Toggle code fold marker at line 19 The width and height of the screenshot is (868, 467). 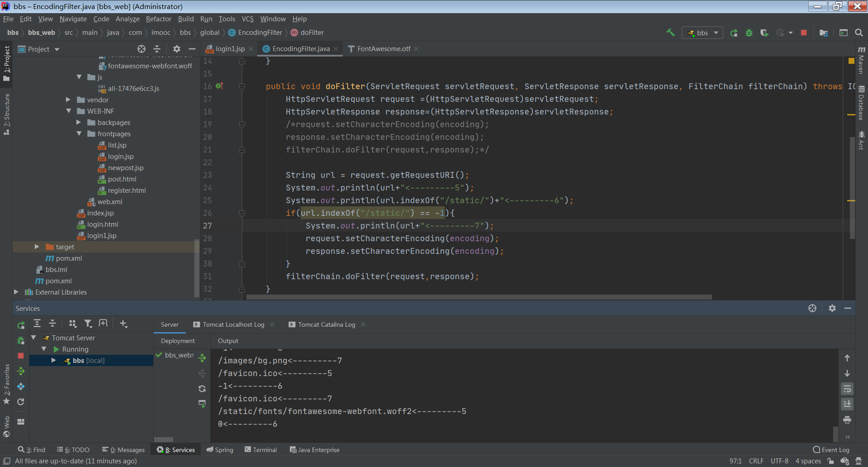[x=242, y=124]
